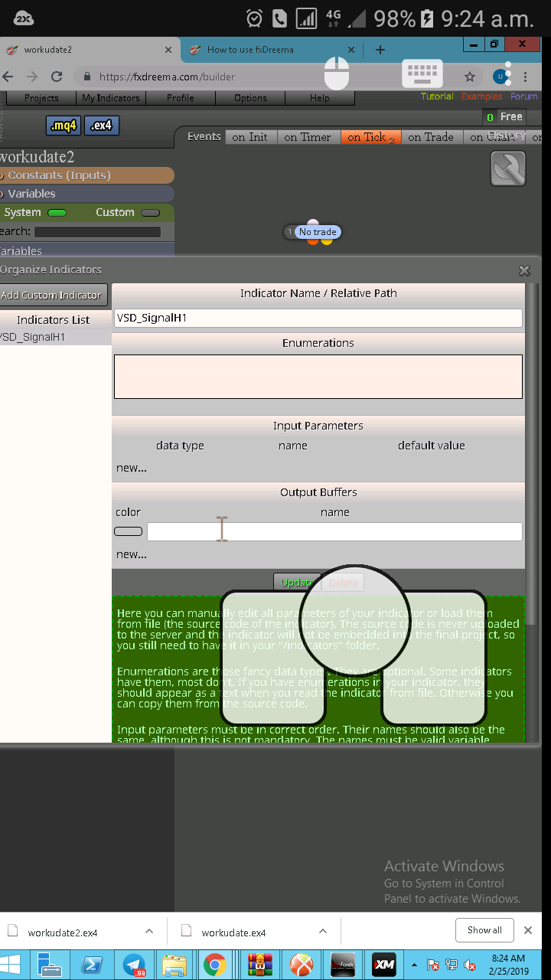Open Telegram from the taskbar
551x980 pixels.
134,965
